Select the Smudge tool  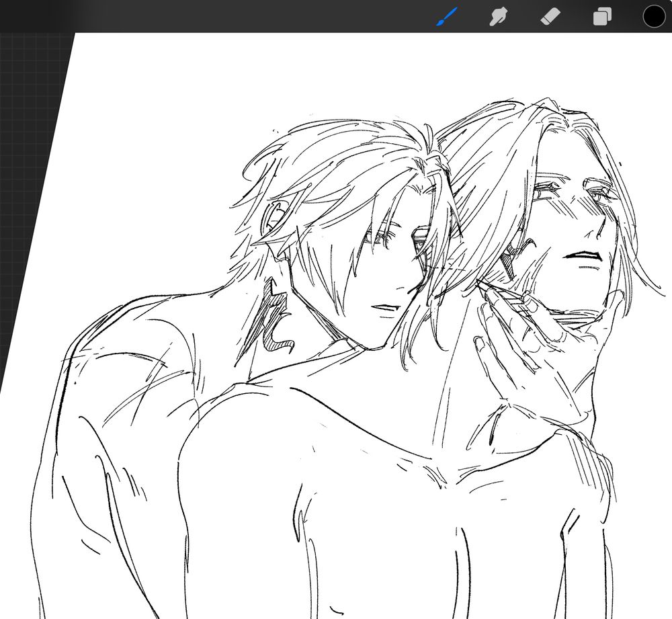pyautogui.click(x=498, y=17)
